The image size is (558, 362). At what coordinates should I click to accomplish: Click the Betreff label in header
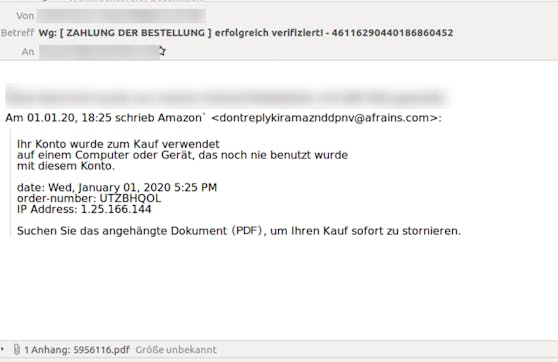[x=17, y=33]
